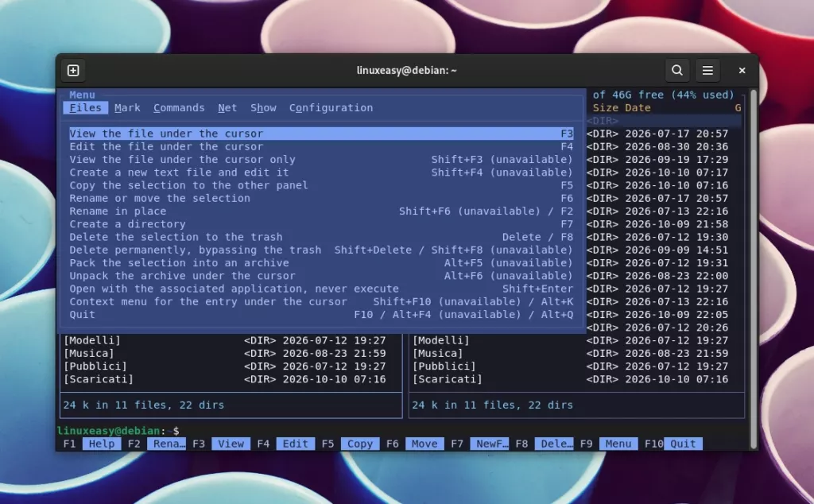This screenshot has height=504, width=814.
Task: Close the terminal window
Action: tap(742, 70)
